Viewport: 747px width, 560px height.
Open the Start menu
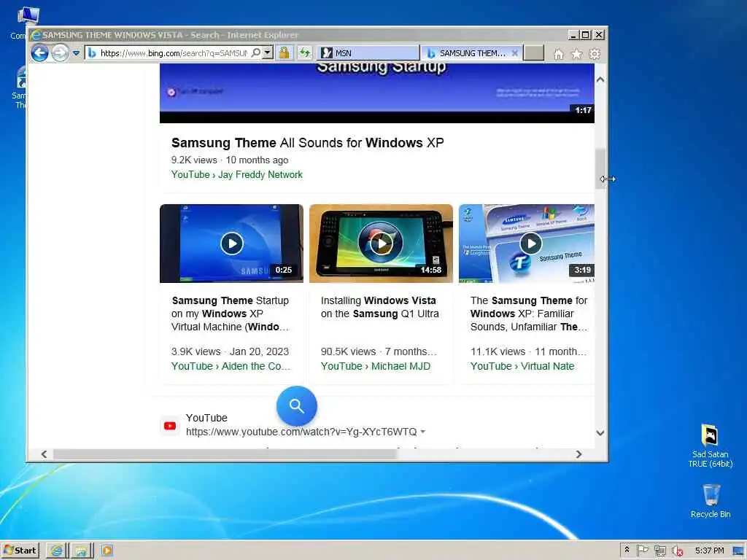click(20, 551)
